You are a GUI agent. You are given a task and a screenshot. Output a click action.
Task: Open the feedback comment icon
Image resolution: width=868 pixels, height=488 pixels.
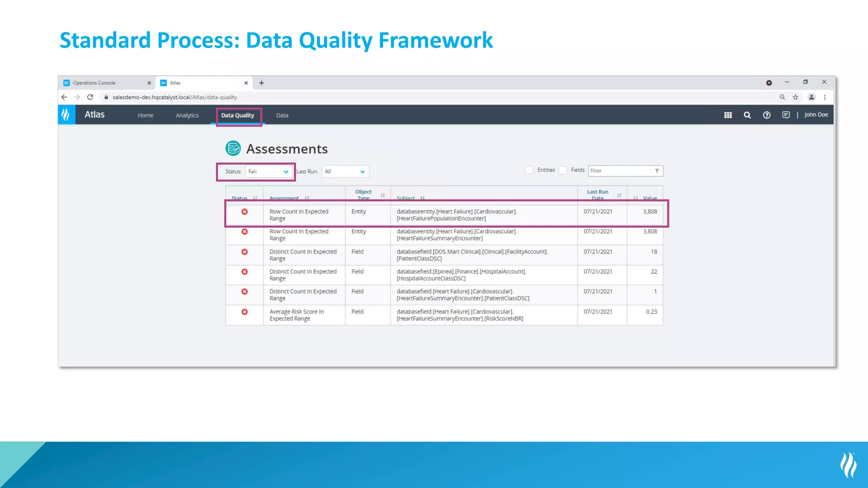tap(786, 115)
